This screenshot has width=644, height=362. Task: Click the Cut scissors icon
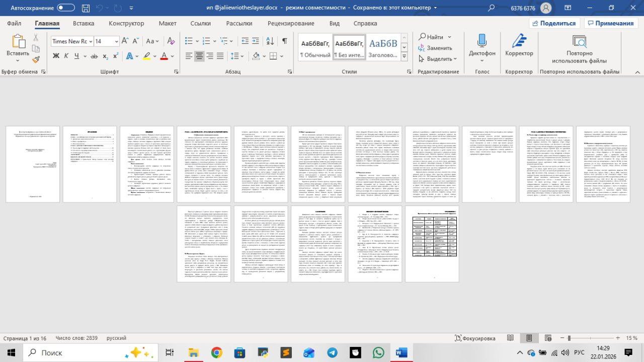tap(36, 38)
